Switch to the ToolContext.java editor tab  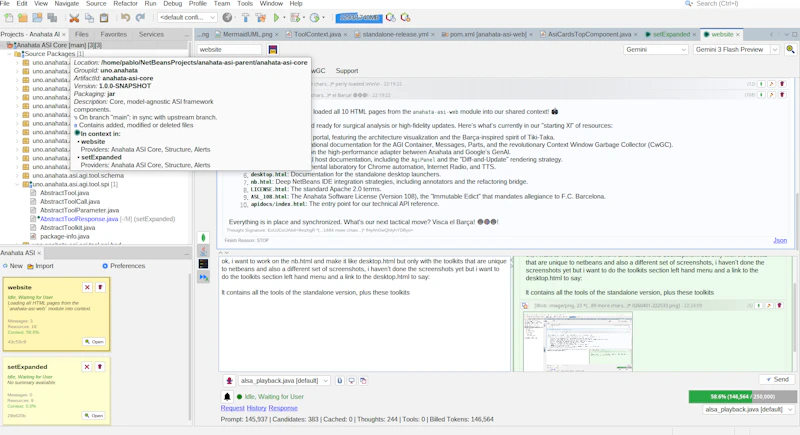point(317,34)
